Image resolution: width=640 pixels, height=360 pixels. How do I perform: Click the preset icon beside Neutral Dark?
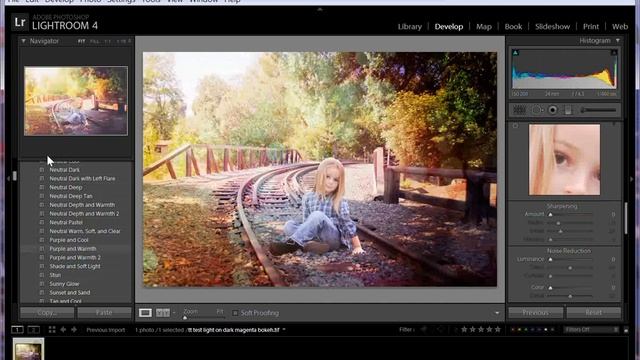click(x=42, y=170)
